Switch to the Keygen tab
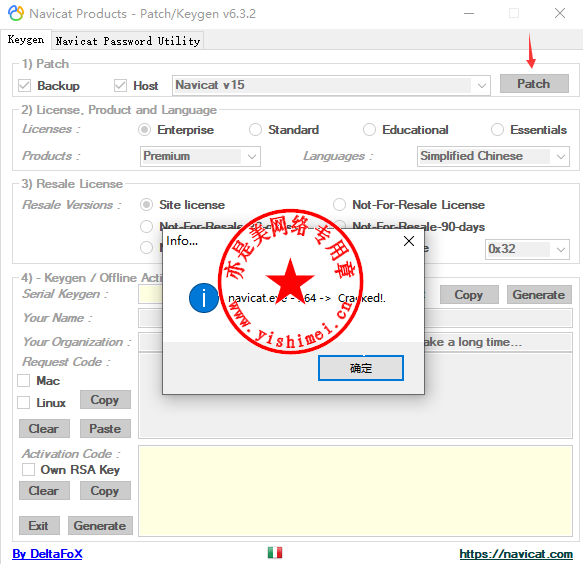The image size is (583, 564). (x=26, y=39)
